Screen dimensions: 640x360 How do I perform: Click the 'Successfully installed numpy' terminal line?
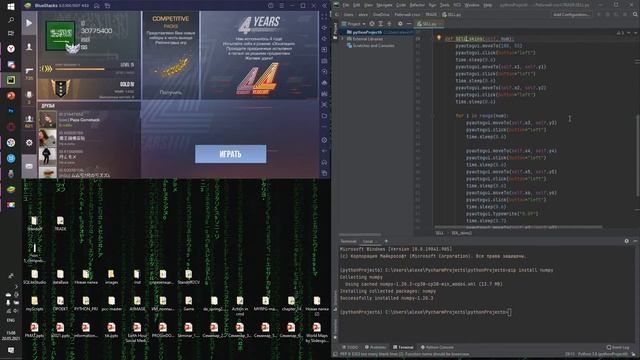point(387,298)
